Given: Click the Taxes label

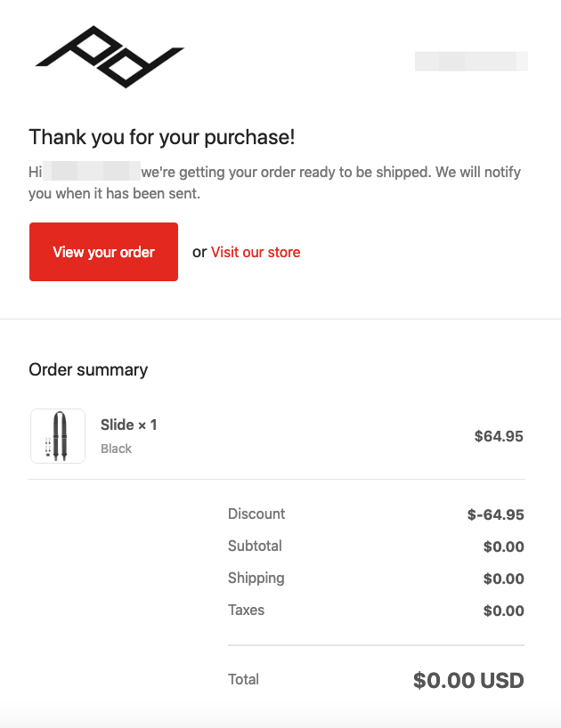Looking at the screenshot, I should (x=246, y=610).
